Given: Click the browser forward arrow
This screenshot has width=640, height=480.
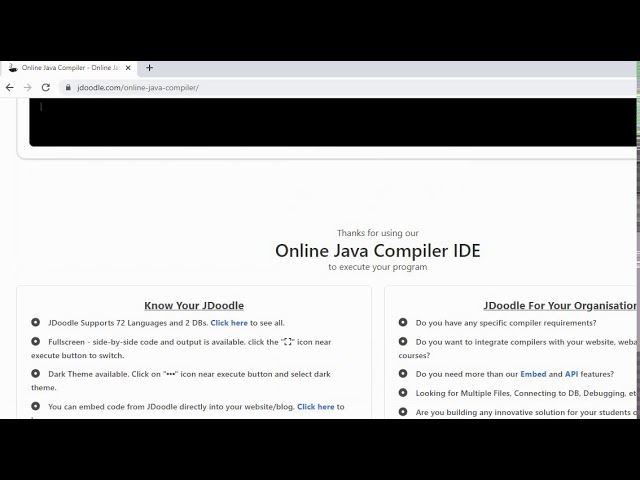Looking at the screenshot, I should point(27,87).
